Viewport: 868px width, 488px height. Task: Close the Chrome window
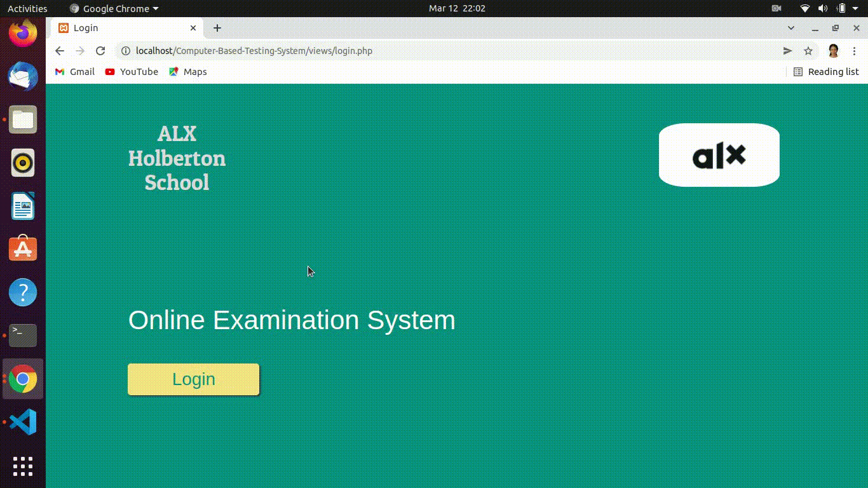click(856, 28)
